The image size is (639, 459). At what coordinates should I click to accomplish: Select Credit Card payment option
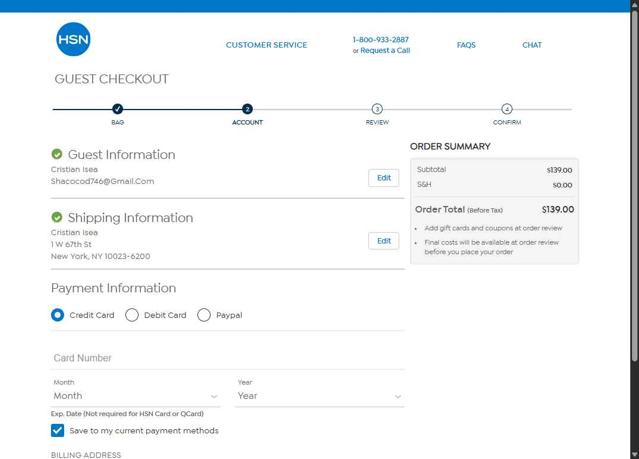(x=58, y=315)
